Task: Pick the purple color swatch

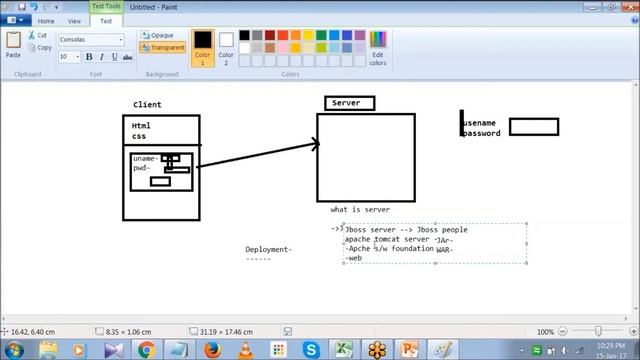Action: 360,35
